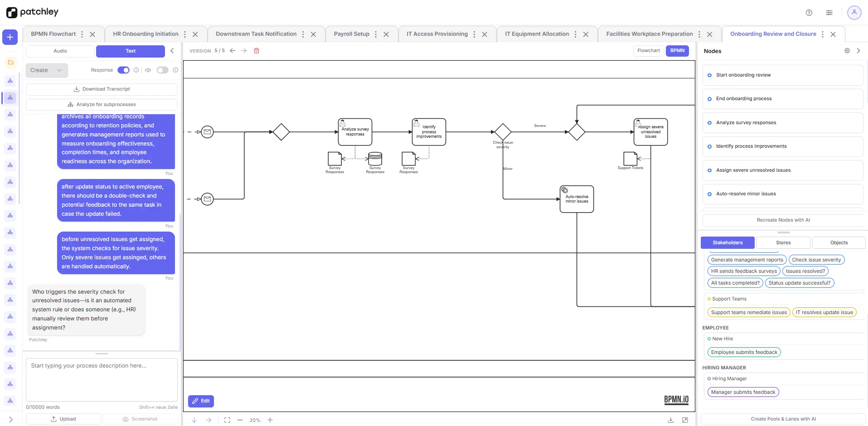The height and width of the screenshot is (426, 868).
Task: Zoom out with minus icon
Action: (240, 420)
